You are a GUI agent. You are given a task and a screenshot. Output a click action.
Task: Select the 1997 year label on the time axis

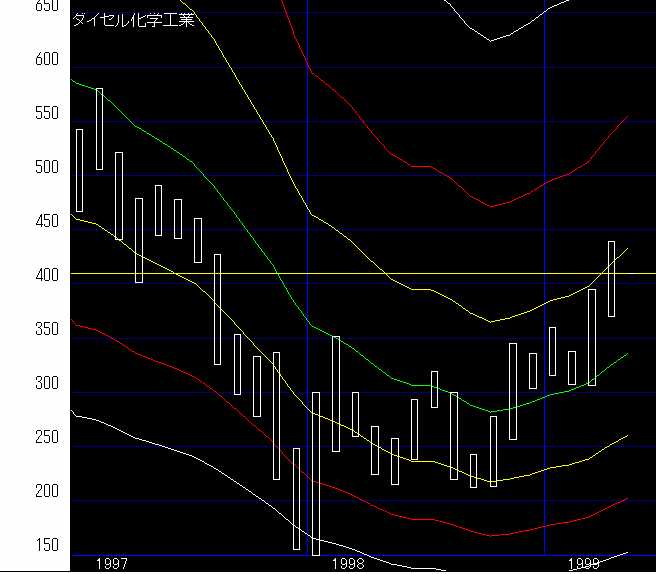112,564
